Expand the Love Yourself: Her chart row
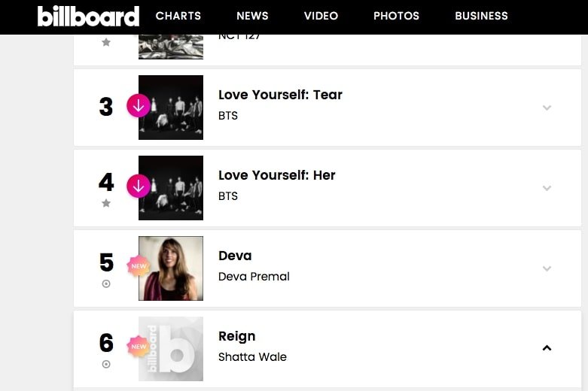 (547, 188)
